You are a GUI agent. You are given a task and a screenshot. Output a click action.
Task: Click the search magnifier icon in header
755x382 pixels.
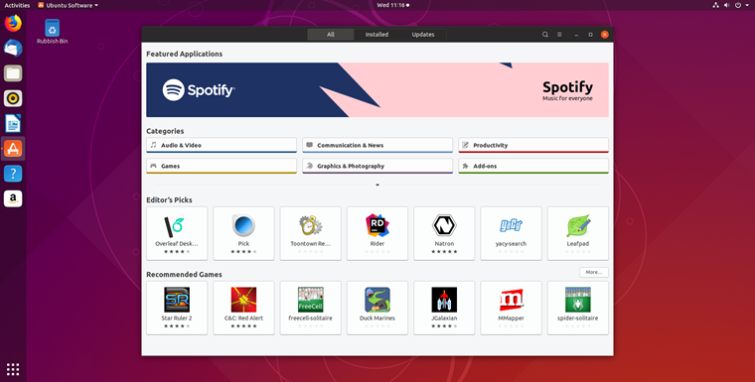(x=545, y=35)
